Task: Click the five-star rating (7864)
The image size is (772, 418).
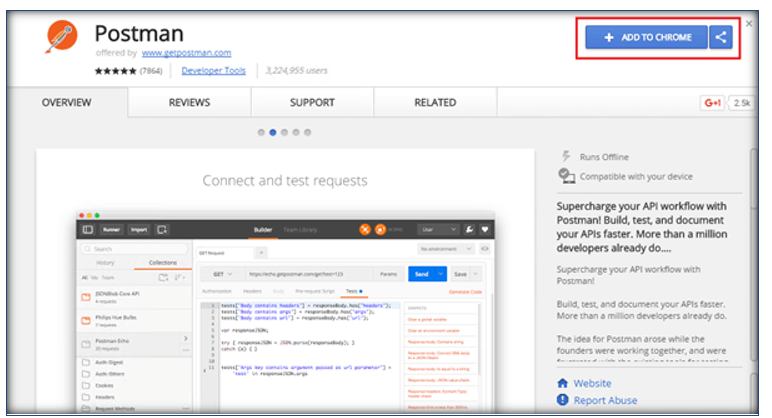Action: (128, 71)
